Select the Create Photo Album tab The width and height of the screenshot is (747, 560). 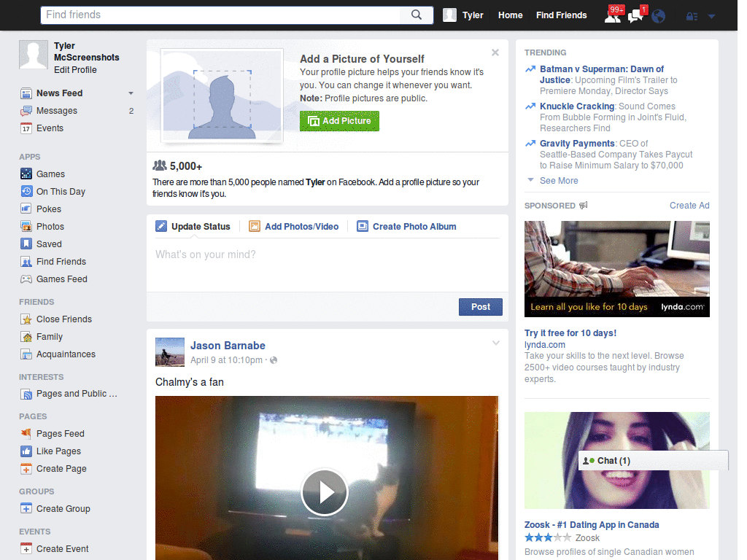coord(406,227)
